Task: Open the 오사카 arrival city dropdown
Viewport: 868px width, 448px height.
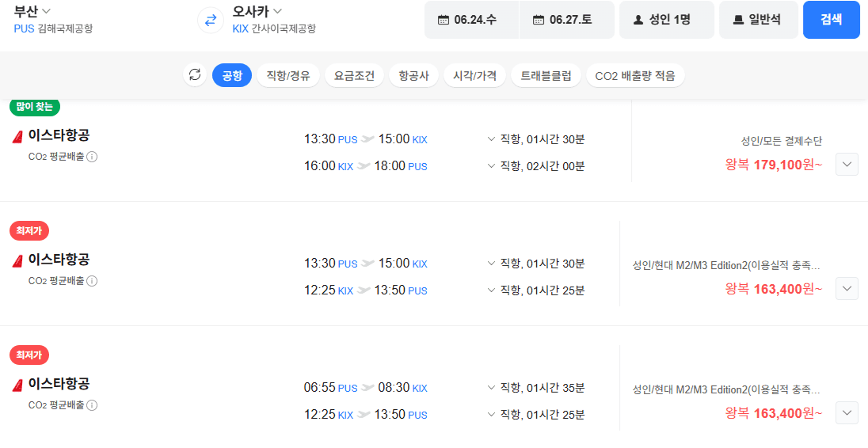Action: click(257, 11)
